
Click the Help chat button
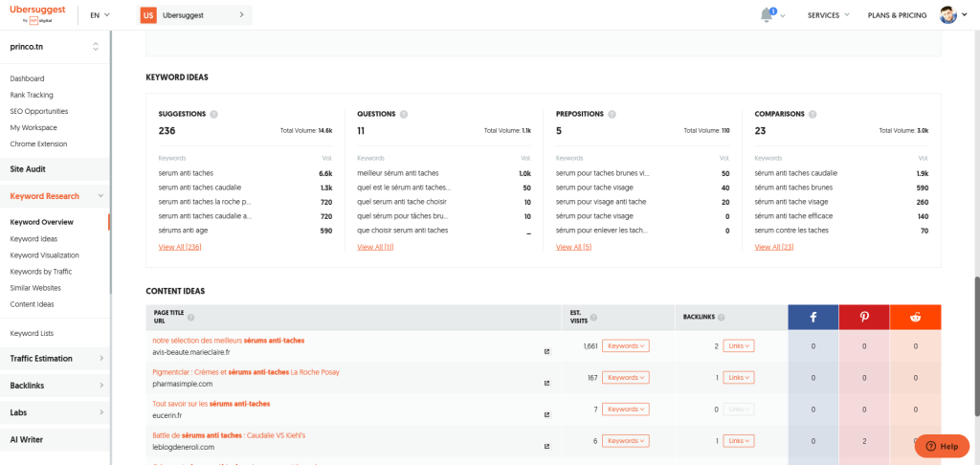942,446
